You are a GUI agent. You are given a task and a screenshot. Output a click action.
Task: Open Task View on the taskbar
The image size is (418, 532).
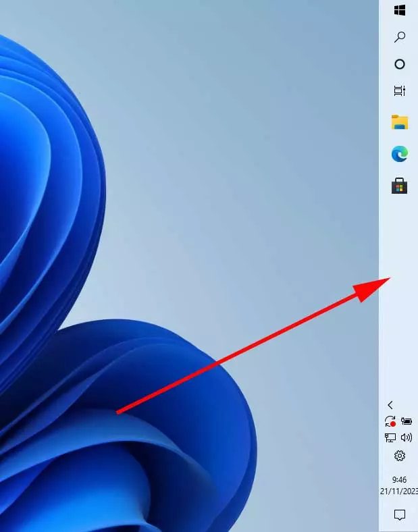400,90
